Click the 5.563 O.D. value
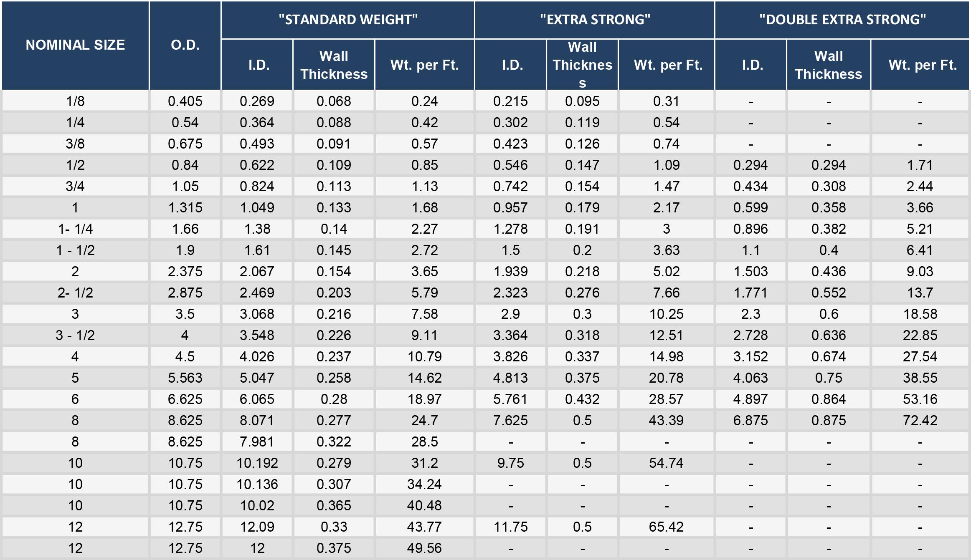971x560 pixels. click(x=185, y=378)
